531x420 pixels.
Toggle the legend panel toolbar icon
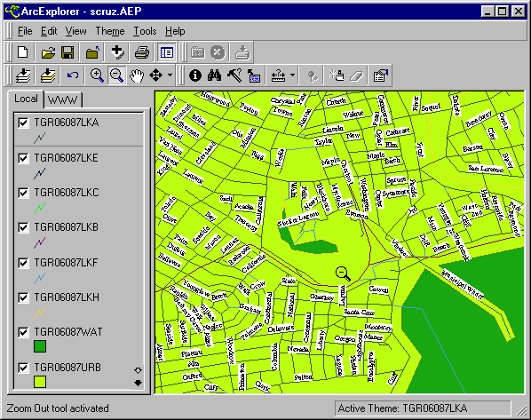point(167,52)
